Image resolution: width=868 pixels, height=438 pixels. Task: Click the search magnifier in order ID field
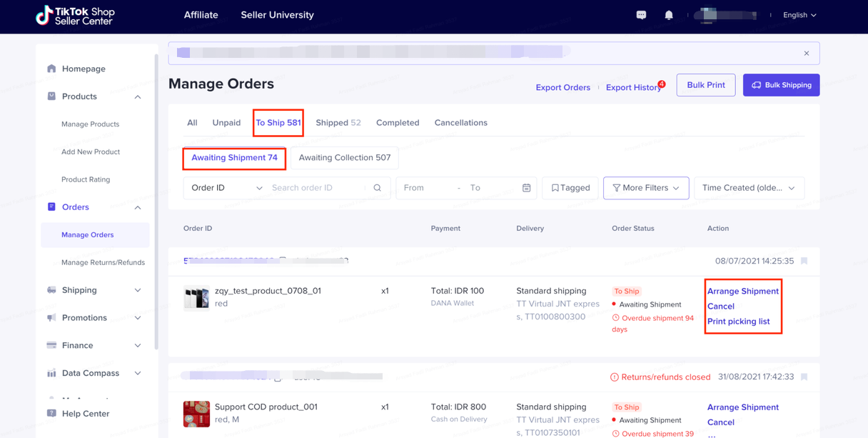click(378, 188)
